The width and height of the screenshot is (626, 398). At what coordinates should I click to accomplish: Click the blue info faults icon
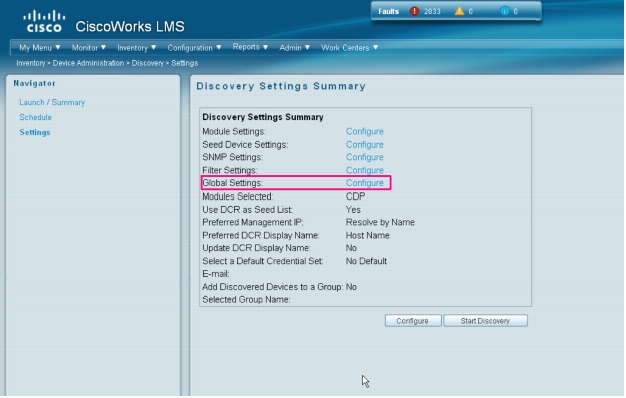click(505, 11)
